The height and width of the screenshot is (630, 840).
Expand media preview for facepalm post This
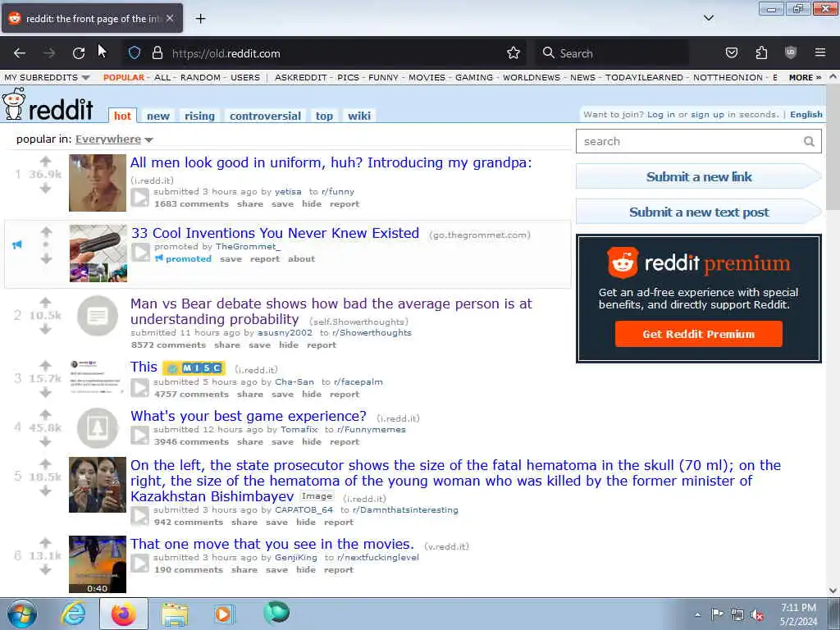[139, 387]
